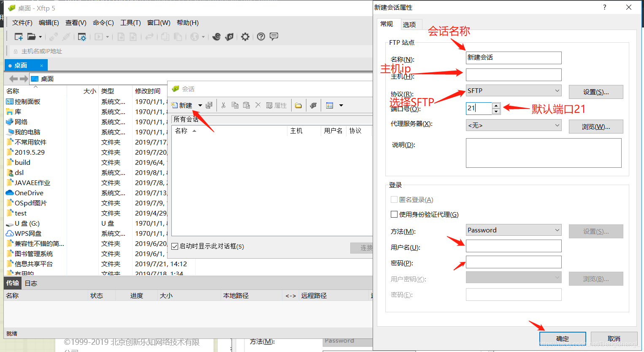The image size is (644, 352).
Task: Increase port number with up stepper arrow
Action: [x=496, y=106]
